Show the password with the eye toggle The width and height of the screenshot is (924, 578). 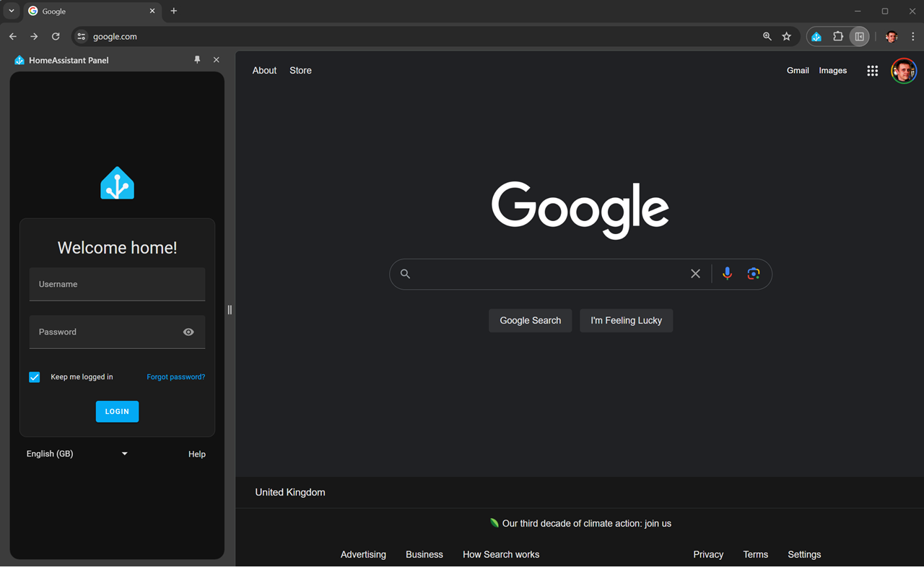pos(188,332)
